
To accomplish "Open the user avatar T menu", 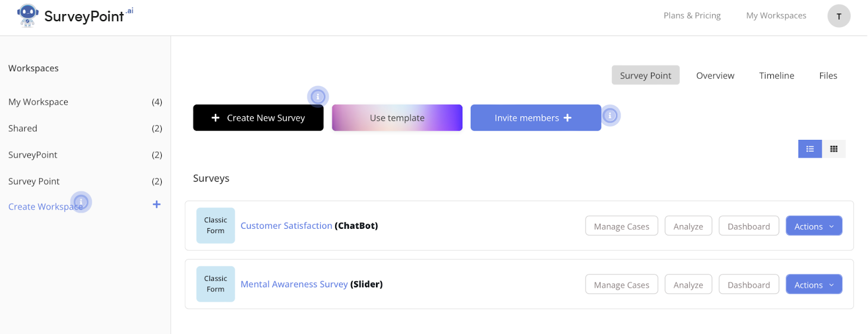I will pos(838,16).
